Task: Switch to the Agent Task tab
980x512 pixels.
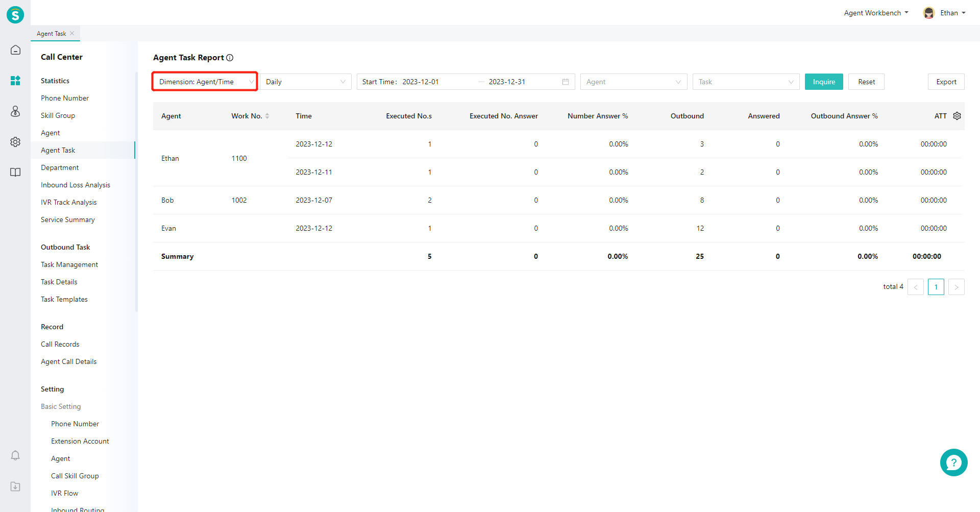Action: (x=52, y=34)
